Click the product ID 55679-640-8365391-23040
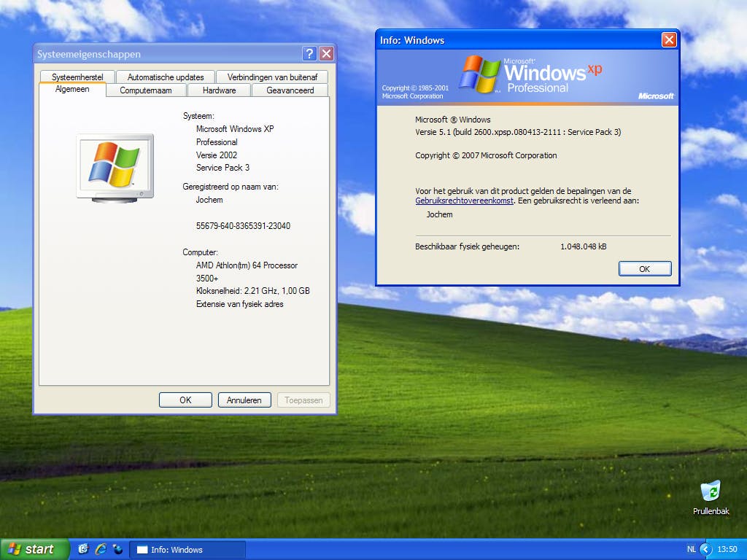This screenshot has height=560, width=747. 243,226
